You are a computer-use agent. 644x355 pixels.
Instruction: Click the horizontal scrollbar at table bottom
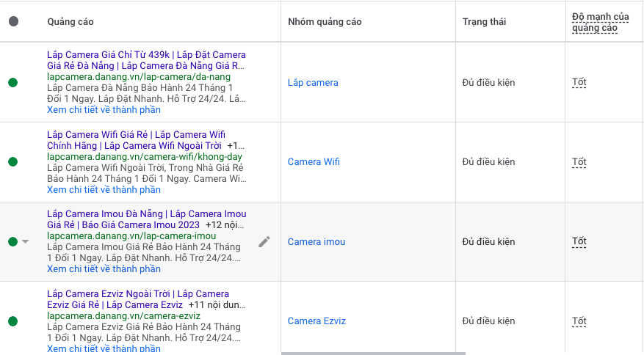point(373,353)
